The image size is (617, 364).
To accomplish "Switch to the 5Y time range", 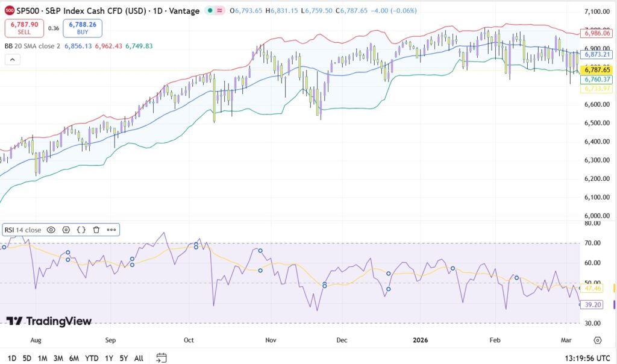I will pyautogui.click(x=124, y=358).
